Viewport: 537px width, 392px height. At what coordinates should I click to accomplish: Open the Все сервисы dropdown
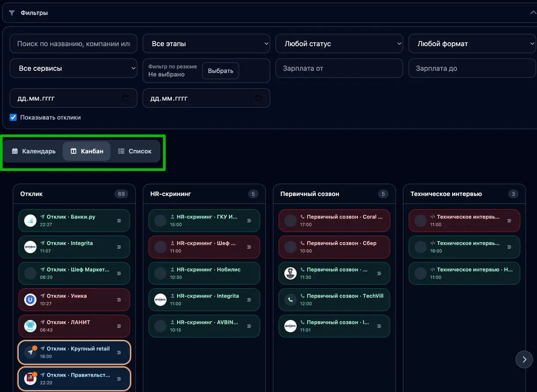pyautogui.click(x=73, y=69)
